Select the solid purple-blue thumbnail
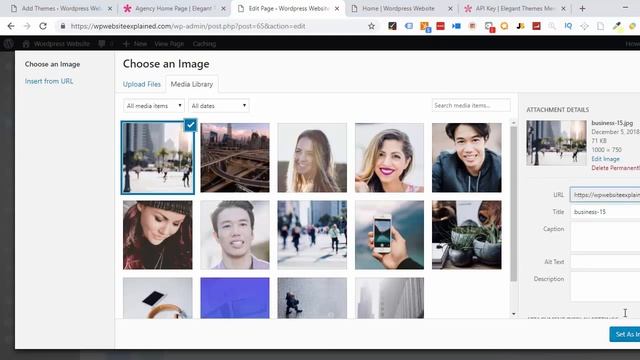Viewport: 640px width, 360px height. click(235, 298)
